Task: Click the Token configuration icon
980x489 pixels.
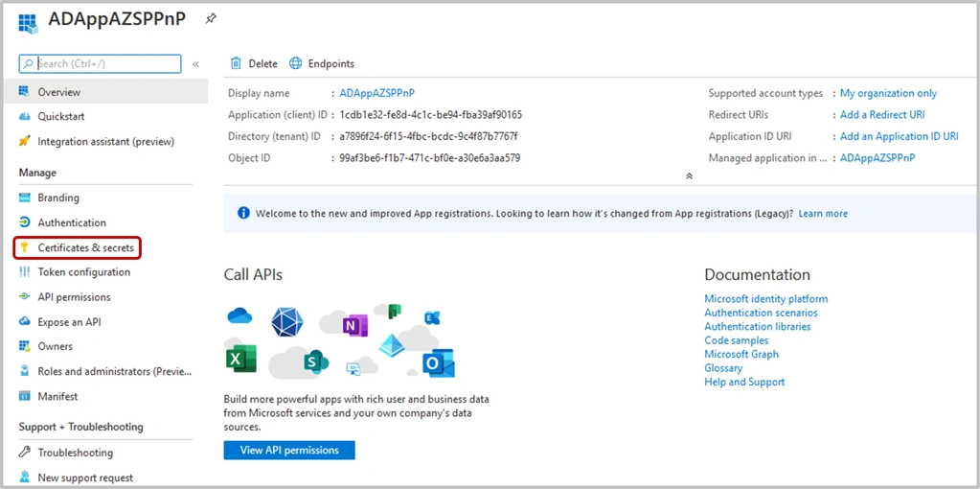Action: 24,272
